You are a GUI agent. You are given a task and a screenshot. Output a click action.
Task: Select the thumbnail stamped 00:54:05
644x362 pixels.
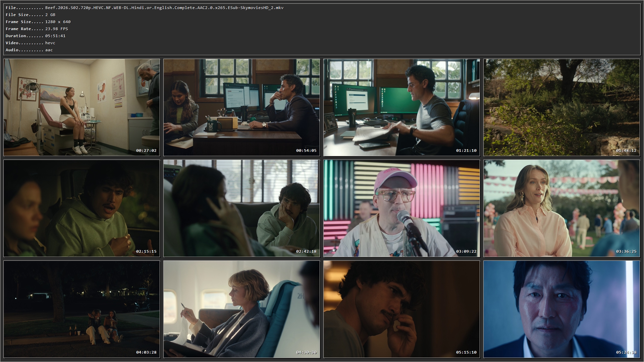[x=241, y=108]
